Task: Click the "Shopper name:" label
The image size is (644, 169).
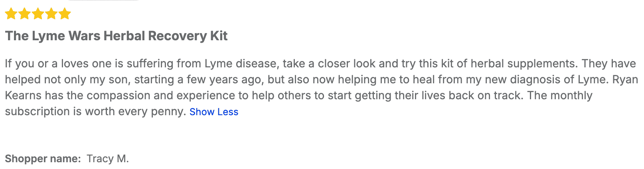Action: pos(43,159)
